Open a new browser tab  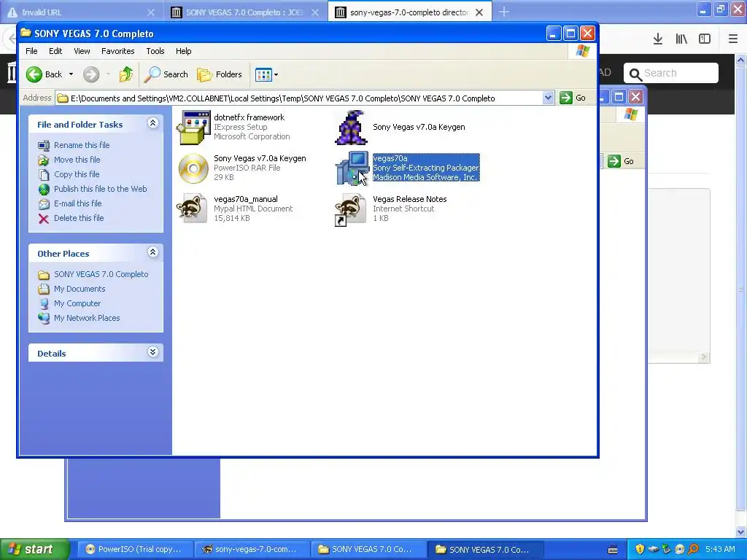pyautogui.click(x=504, y=12)
